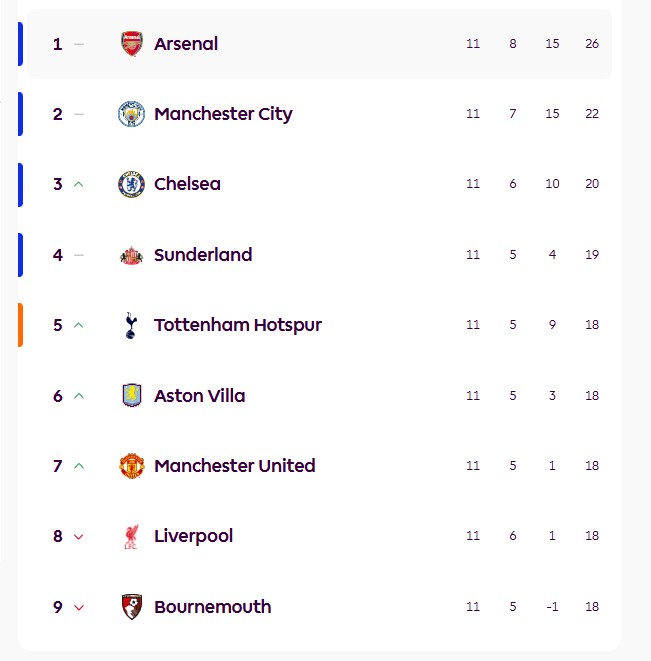Open the Manchester City team link
Image resolution: width=651 pixels, height=661 pixels.
(x=223, y=114)
